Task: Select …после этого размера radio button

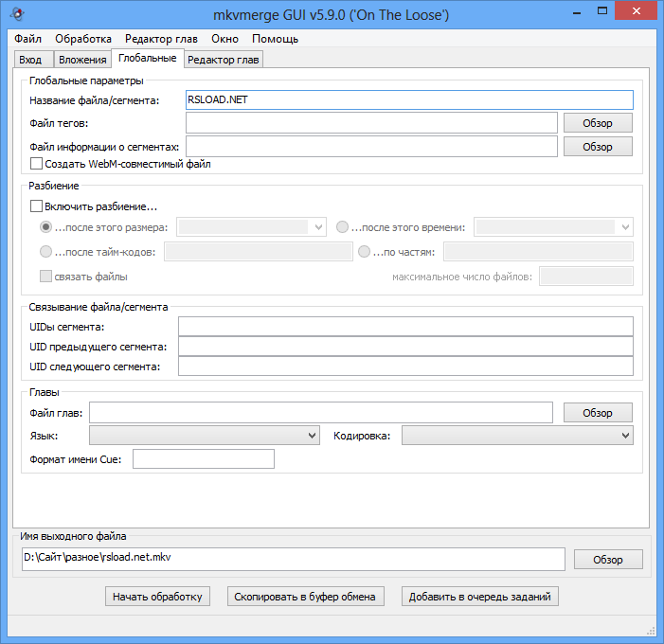Action: tap(45, 227)
